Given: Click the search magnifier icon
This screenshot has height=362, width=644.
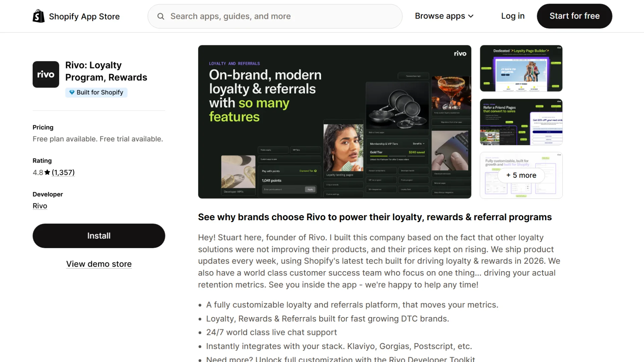Looking at the screenshot, I should tap(161, 16).
